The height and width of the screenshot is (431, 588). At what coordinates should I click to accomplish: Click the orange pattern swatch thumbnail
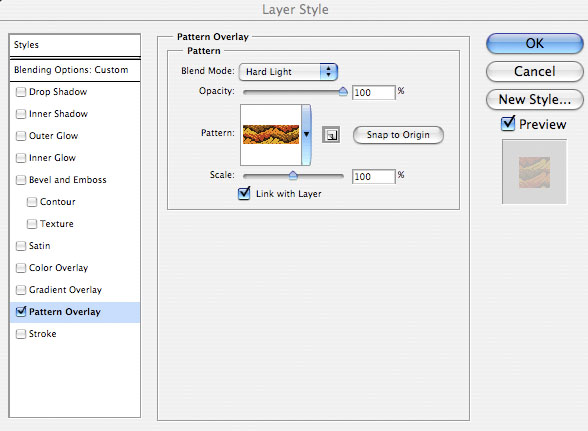(271, 134)
